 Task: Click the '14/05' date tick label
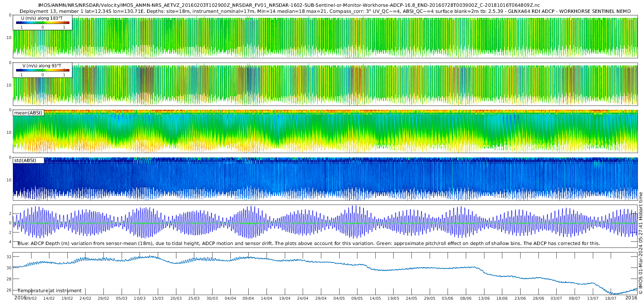375,299
